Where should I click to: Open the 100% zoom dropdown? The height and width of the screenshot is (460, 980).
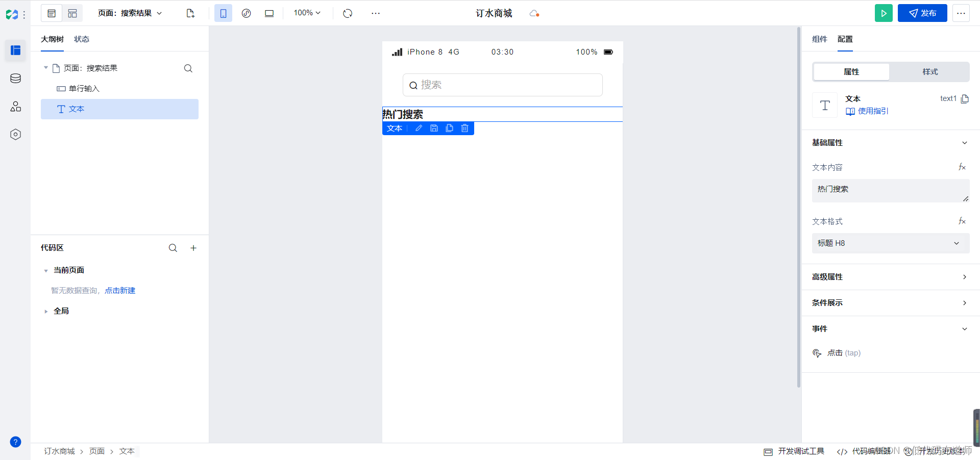[307, 13]
